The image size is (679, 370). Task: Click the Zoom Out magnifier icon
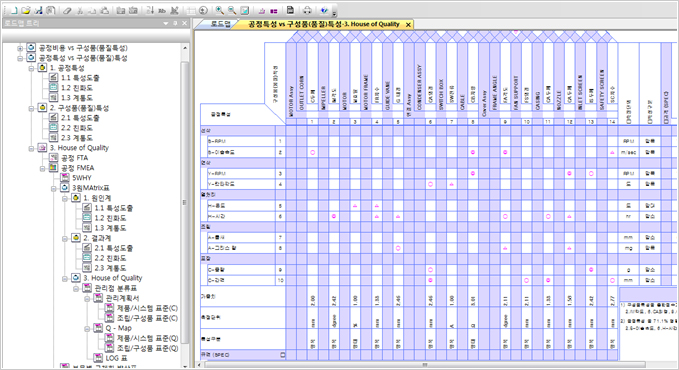232,10
